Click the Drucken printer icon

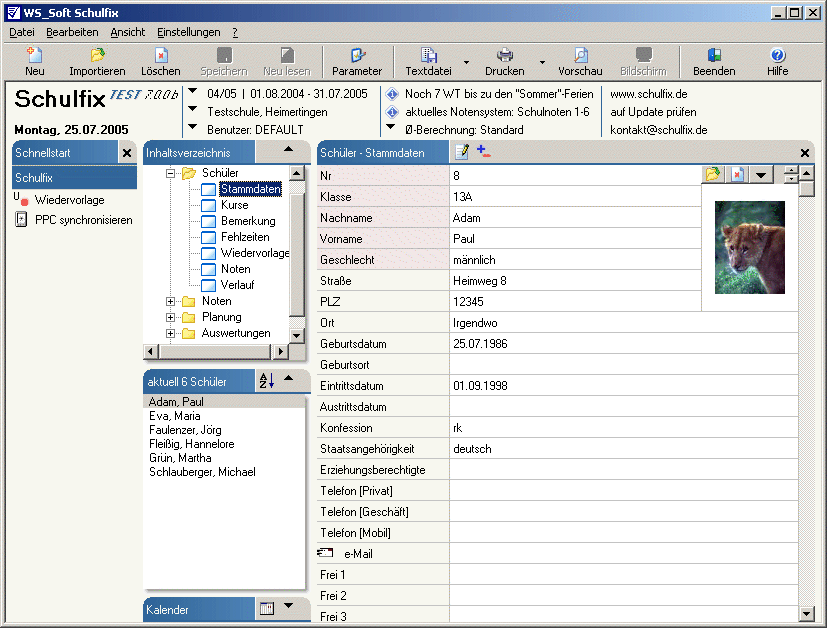(505, 55)
